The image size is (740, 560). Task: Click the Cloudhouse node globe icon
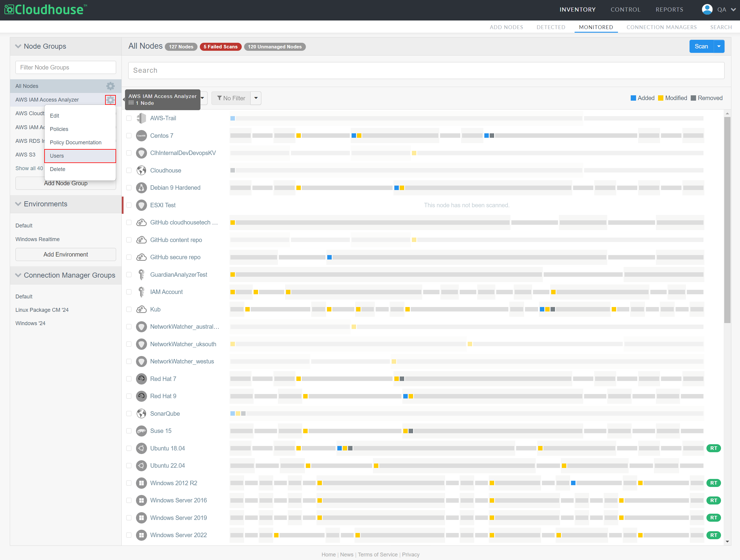[x=142, y=170]
